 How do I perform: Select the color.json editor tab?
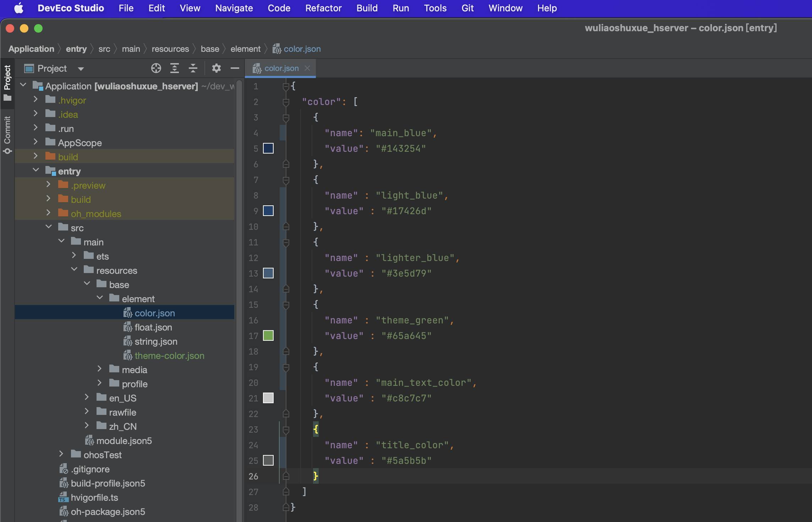281,68
